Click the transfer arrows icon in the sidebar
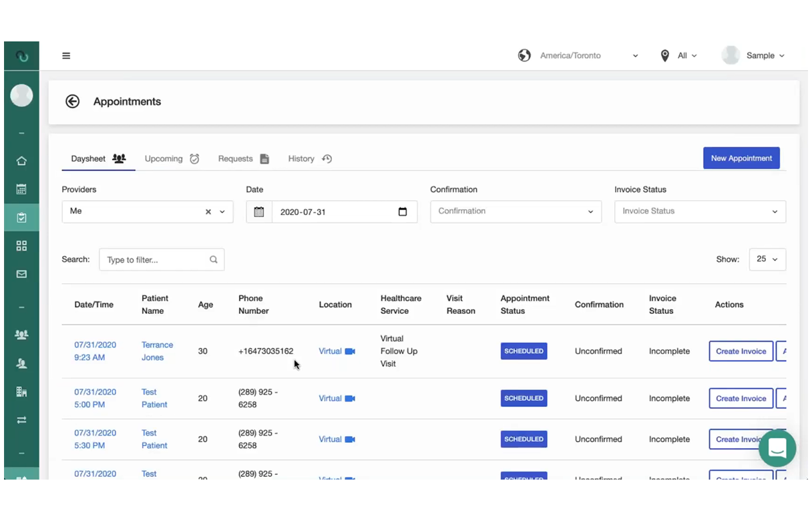The image size is (812, 521). pos(21,420)
